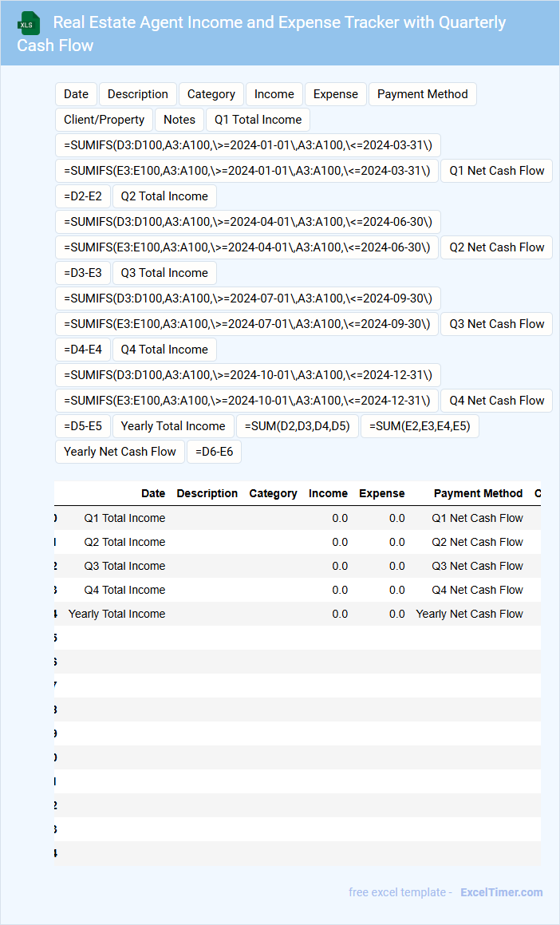Screen dimensions: 560x925
Task: Select the Q1 Total Income tag chip
Action: tap(258, 120)
